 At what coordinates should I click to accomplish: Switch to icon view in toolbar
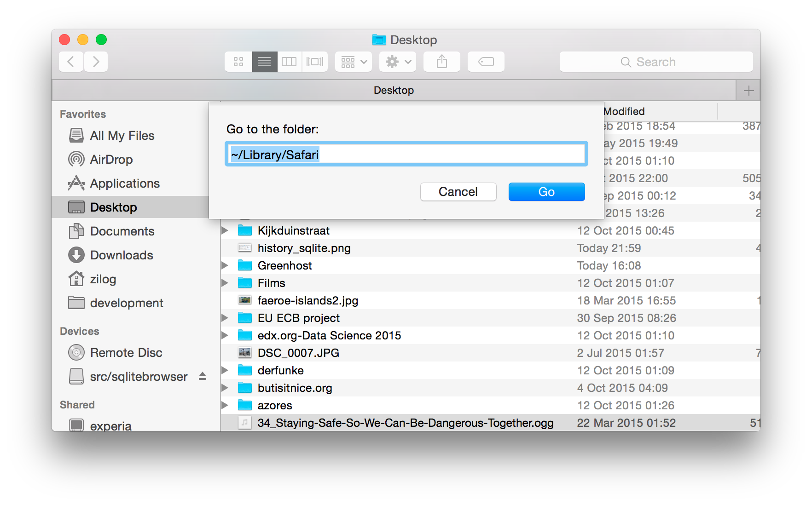tap(238, 62)
